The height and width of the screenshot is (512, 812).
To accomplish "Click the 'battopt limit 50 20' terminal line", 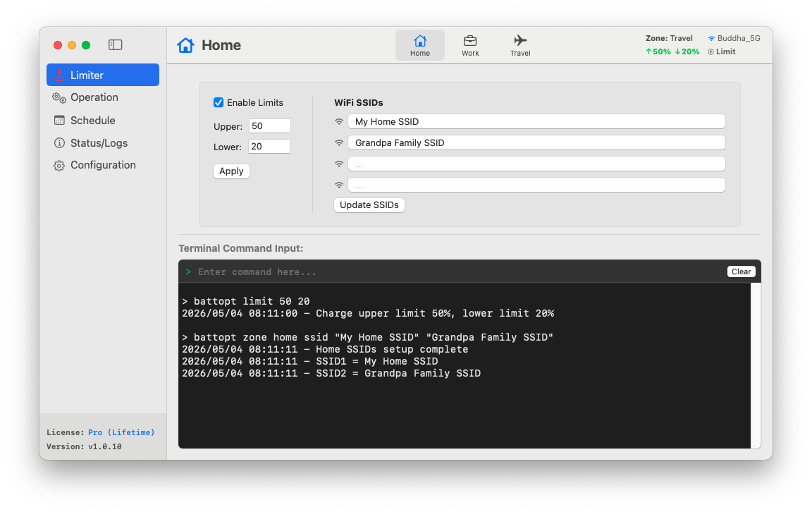I will [x=246, y=301].
